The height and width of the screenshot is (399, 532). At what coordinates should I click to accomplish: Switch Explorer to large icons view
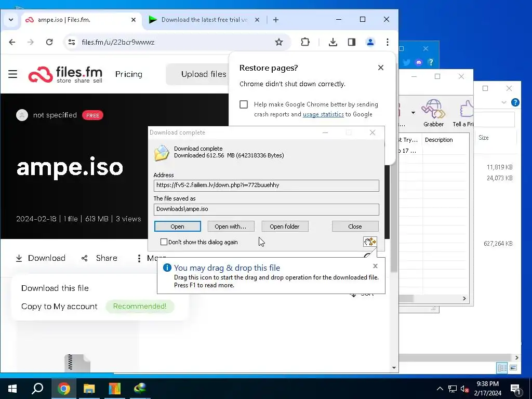coord(513,368)
